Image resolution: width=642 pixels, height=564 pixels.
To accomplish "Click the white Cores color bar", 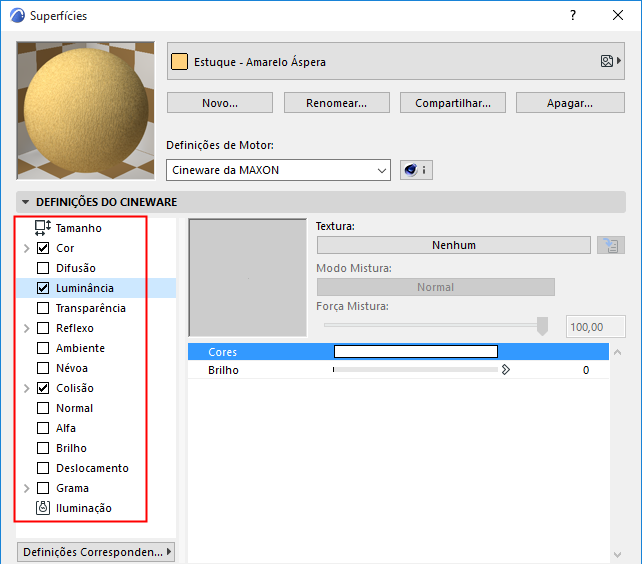I will (x=416, y=352).
